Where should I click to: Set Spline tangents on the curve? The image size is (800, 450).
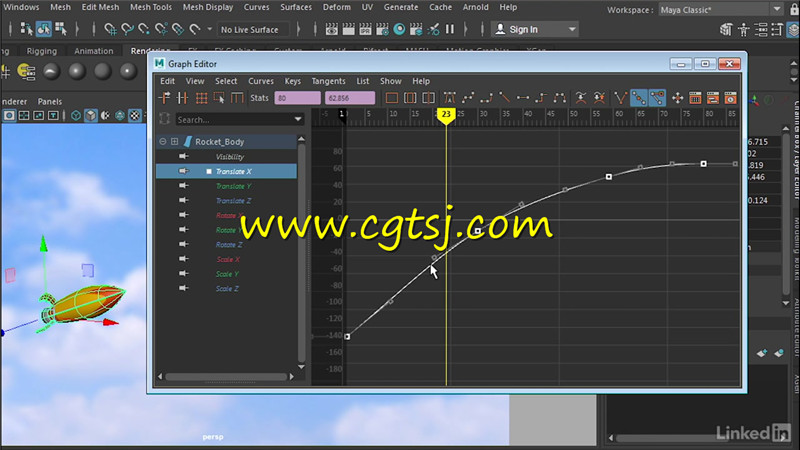[x=468, y=98]
